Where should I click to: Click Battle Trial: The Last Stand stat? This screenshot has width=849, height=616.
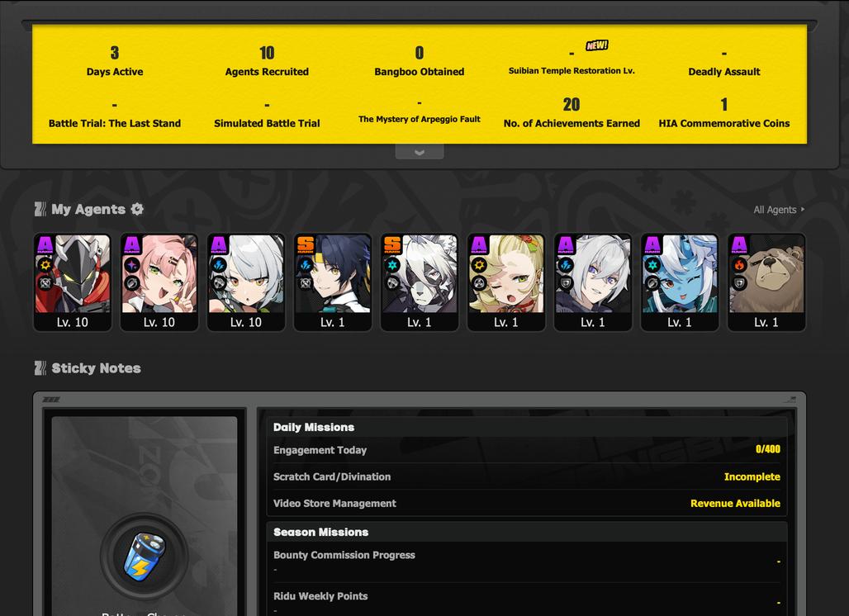115,115
